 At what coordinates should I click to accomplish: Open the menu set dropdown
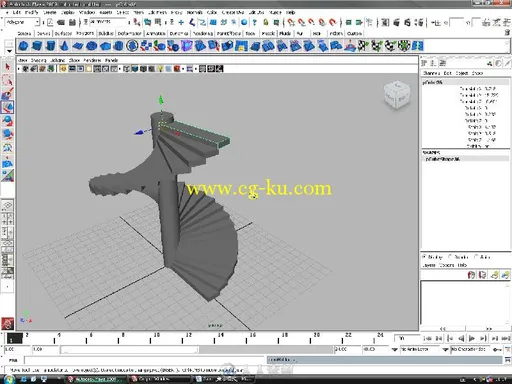click(x=22, y=22)
